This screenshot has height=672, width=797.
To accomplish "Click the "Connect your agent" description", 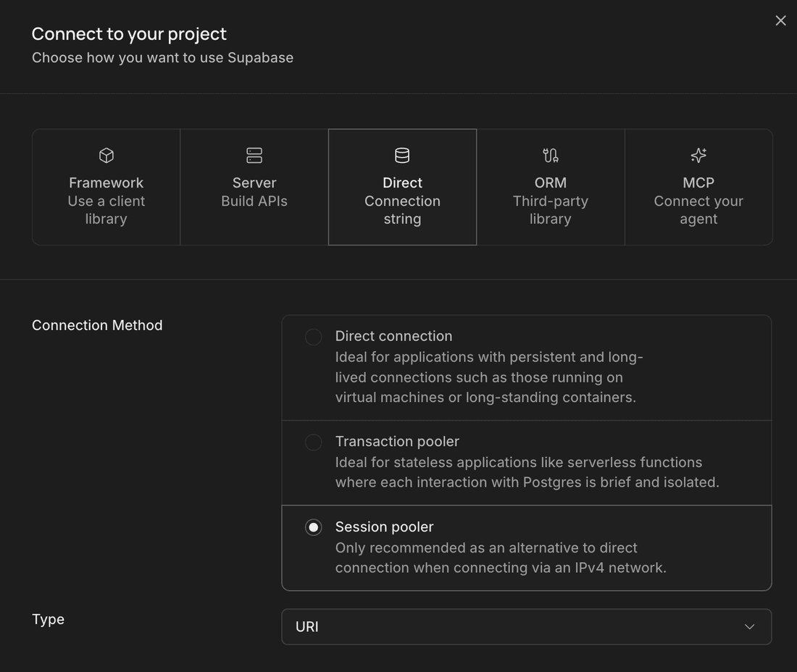I will [698, 210].
